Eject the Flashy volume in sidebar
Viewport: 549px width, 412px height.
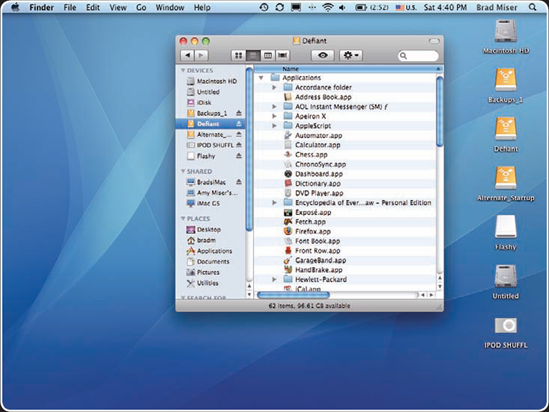[x=239, y=156]
